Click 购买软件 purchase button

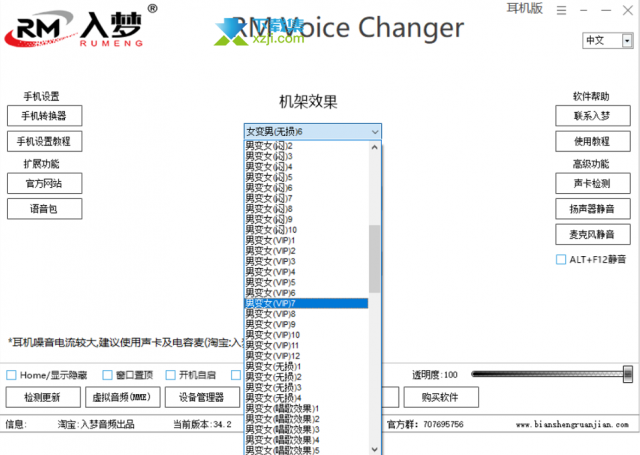[x=441, y=397]
